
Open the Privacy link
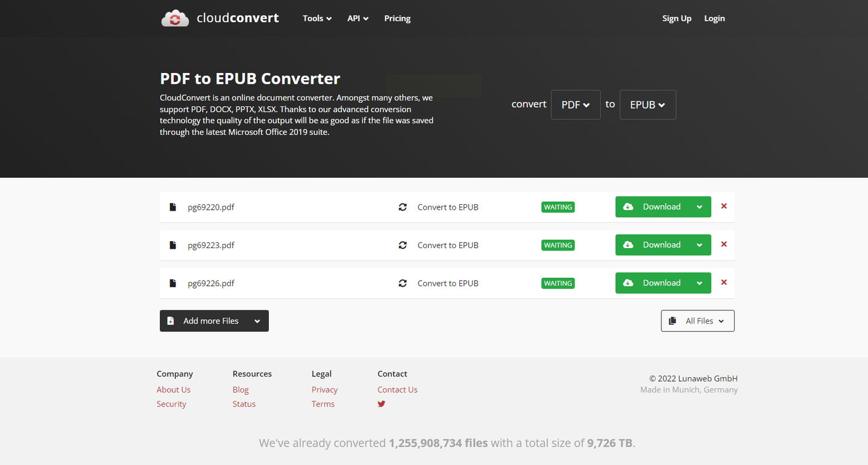click(x=324, y=390)
